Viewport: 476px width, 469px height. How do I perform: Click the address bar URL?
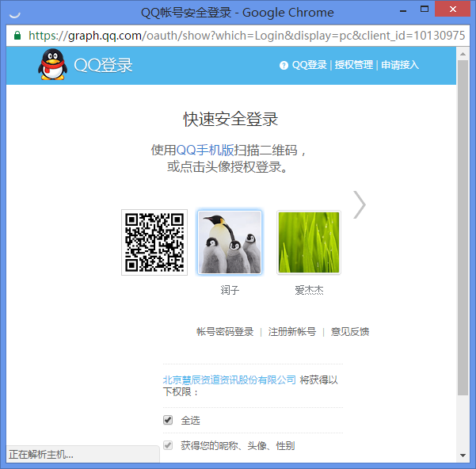point(246,36)
